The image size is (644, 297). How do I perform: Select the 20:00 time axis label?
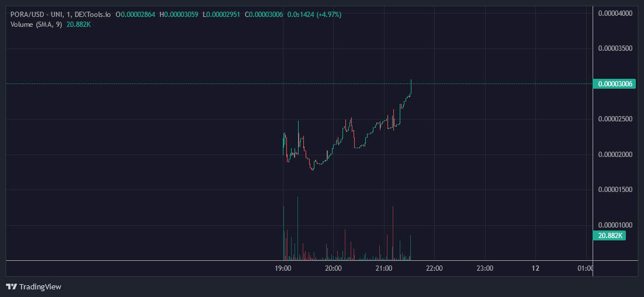pyautogui.click(x=333, y=268)
